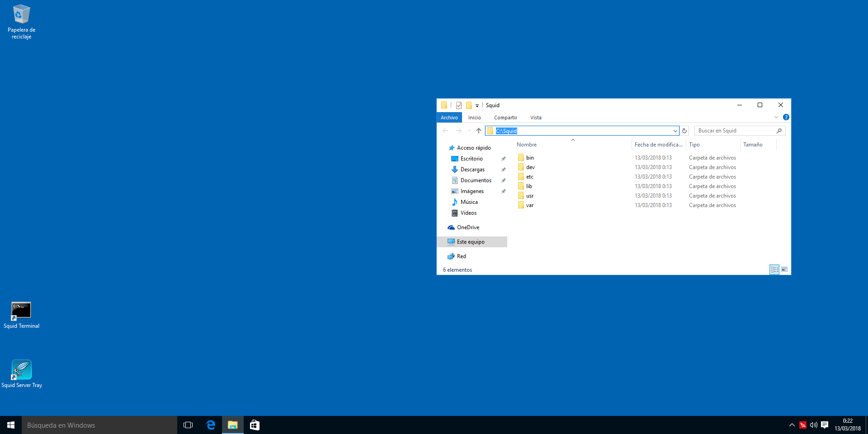Open Microsoft Edge from the taskbar

tap(211, 425)
